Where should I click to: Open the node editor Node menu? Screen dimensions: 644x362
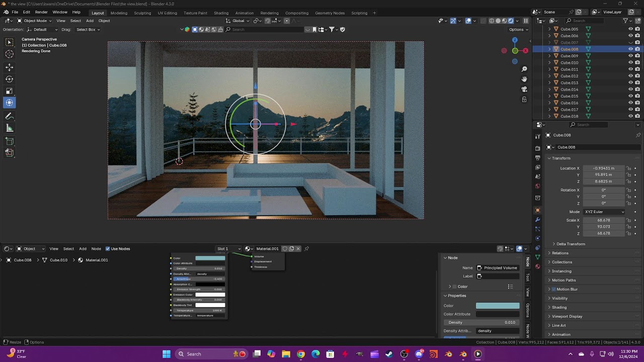pyautogui.click(x=96, y=248)
